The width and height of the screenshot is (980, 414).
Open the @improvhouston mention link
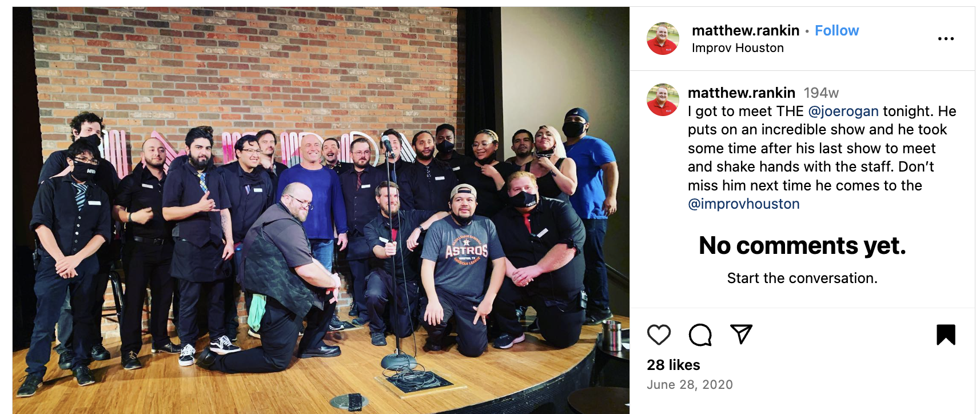[x=744, y=204]
